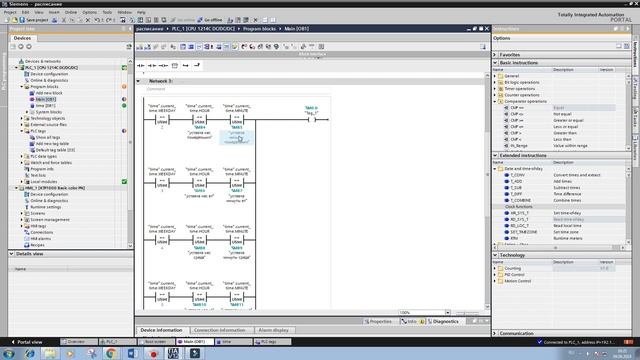Collapse the Program blocks folder

coord(22,87)
